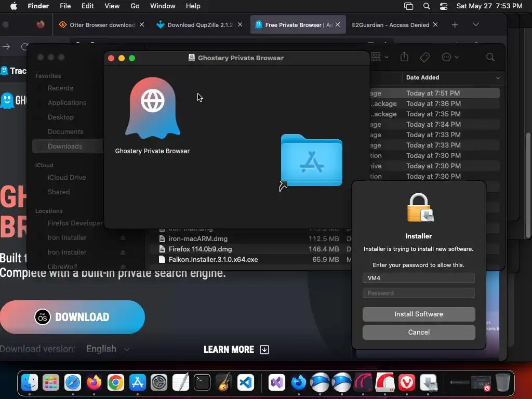Image resolution: width=532 pixels, height=399 pixels.
Task: Click the Installer lock icon in dialog
Action: (x=420, y=208)
